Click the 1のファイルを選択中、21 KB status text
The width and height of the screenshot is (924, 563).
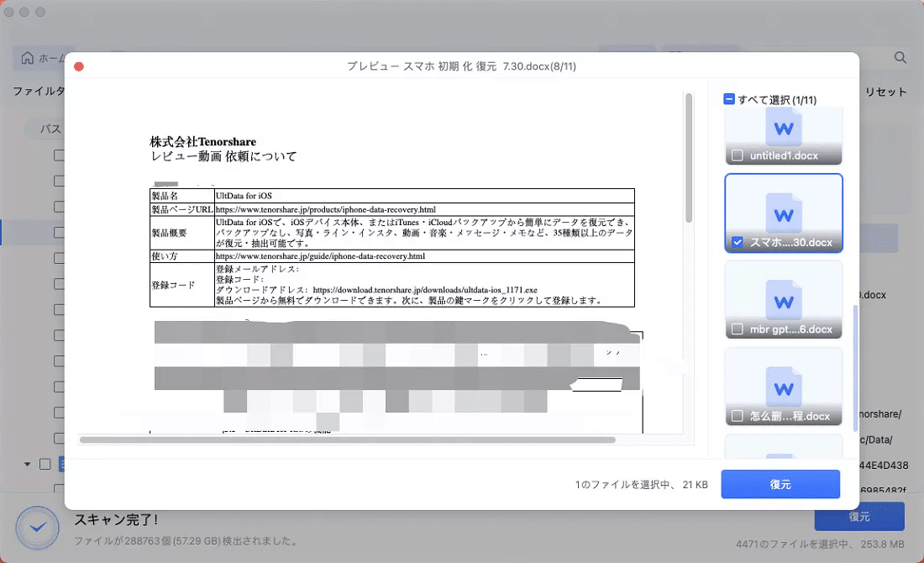click(x=641, y=485)
